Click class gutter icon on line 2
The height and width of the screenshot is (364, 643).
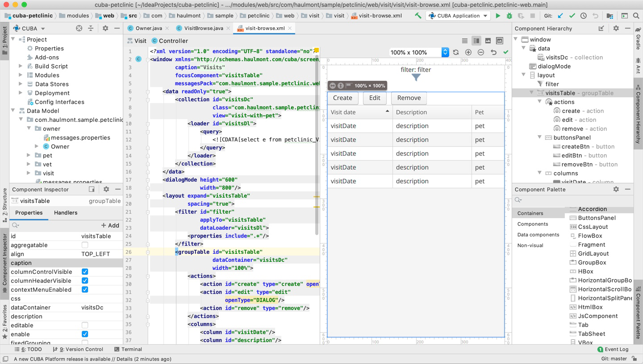click(x=139, y=59)
